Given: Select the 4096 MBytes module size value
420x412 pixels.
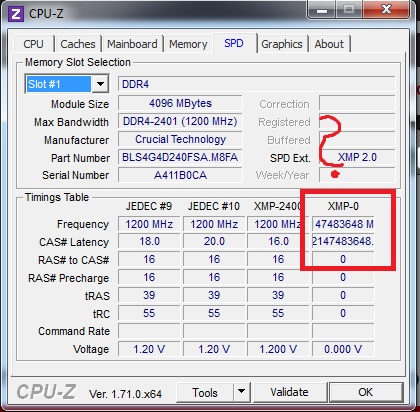Looking at the screenshot, I should pyautogui.click(x=180, y=103).
